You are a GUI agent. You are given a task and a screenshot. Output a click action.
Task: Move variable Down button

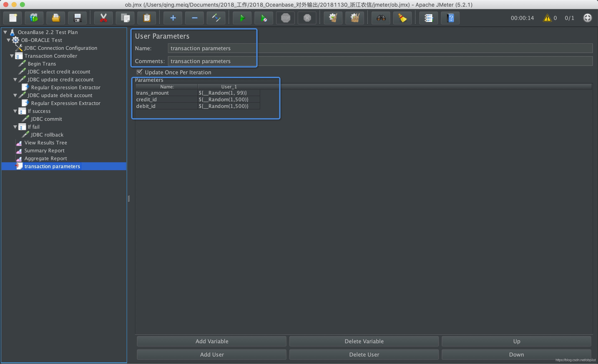516,354
